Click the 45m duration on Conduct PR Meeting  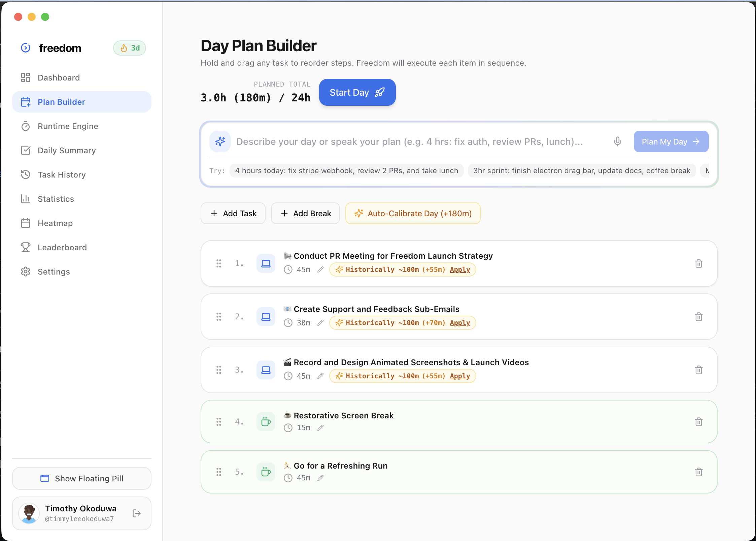tap(304, 269)
